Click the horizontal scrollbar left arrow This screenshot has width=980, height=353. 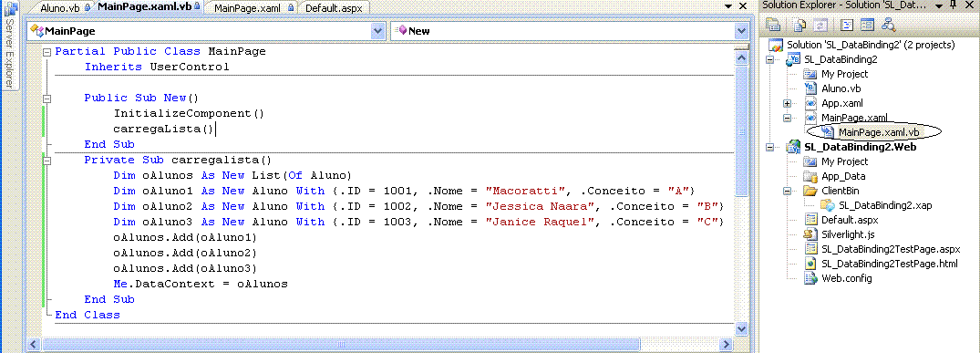pyautogui.click(x=34, y=344)
